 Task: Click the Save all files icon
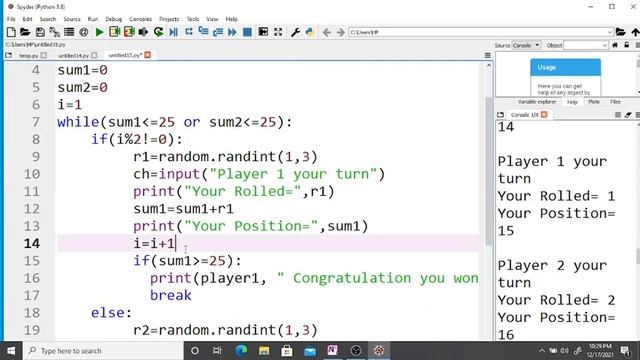pos(54,32)
